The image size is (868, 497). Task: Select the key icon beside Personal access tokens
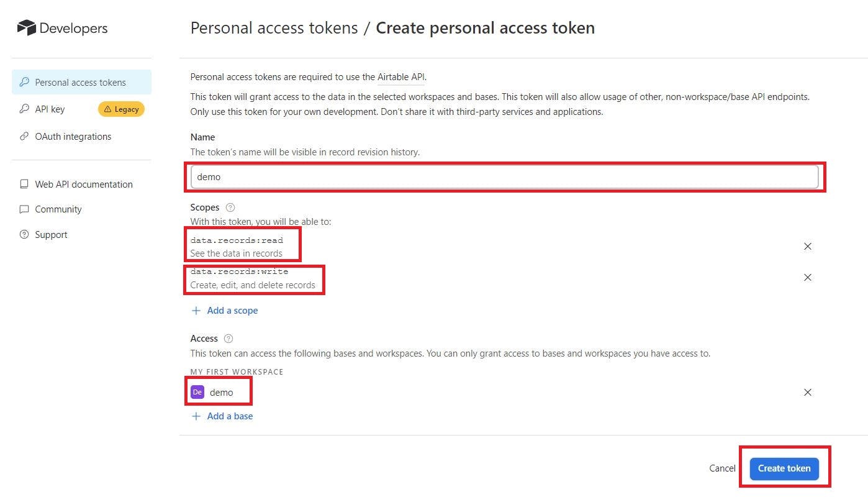24,81
